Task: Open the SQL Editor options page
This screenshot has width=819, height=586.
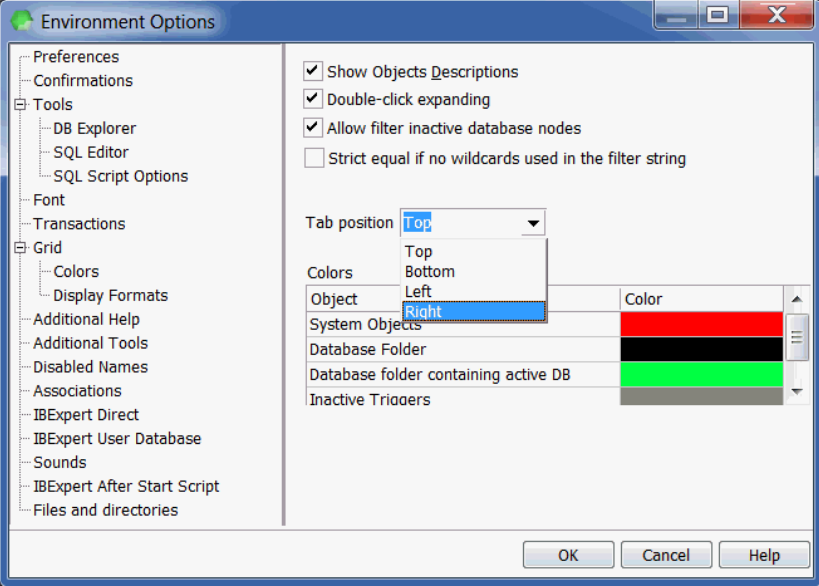Action: (x=91, y=152)
